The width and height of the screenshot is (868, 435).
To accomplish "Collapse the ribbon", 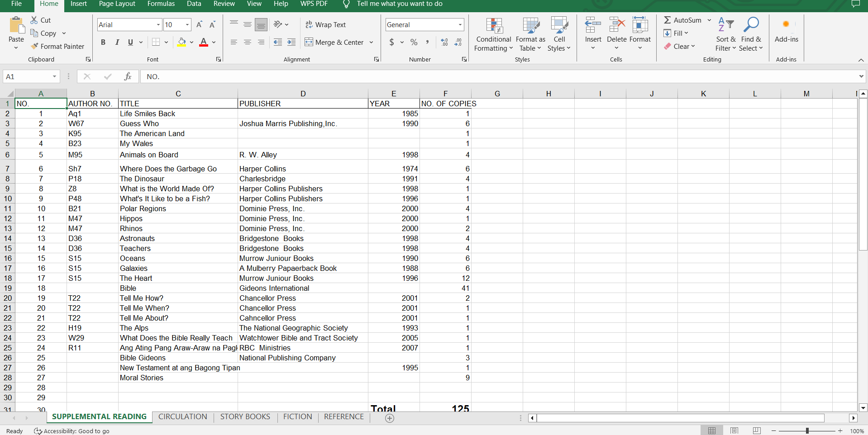I will (861, 60).
